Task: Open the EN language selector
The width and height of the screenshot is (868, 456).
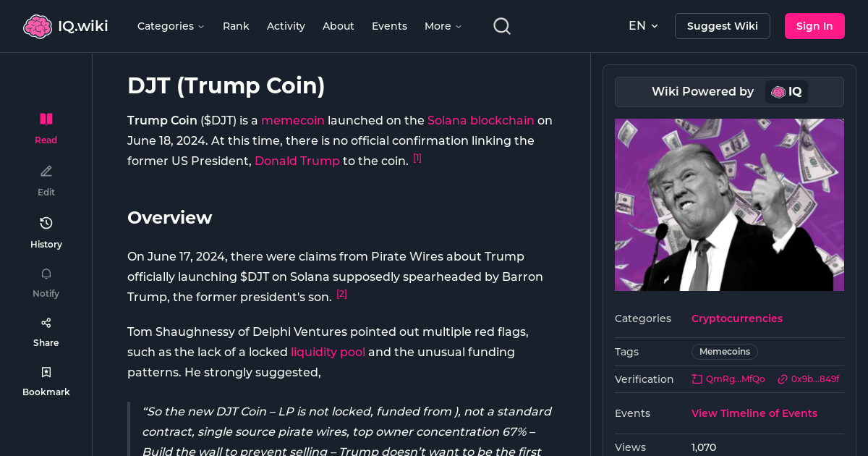Action: click(643, 25)
